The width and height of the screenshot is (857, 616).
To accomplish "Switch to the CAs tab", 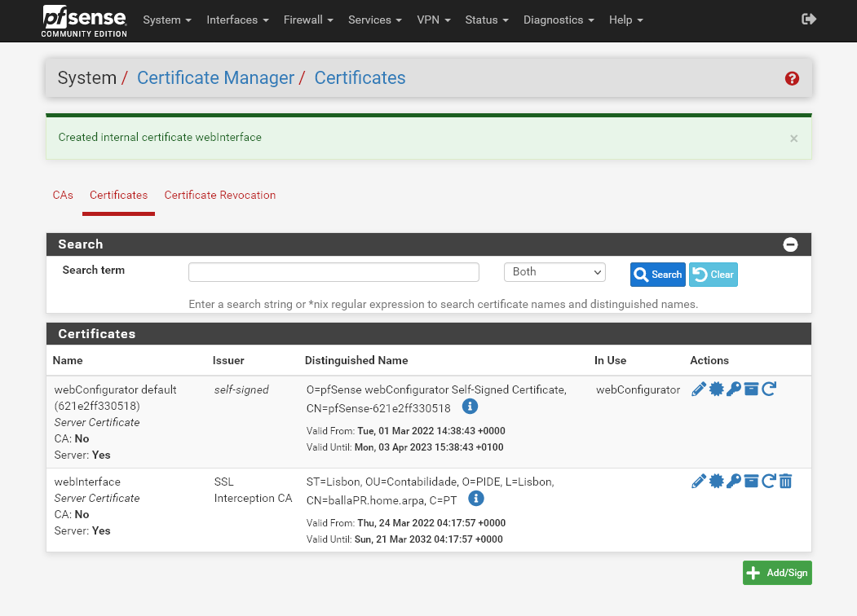I will click(62, 195).
